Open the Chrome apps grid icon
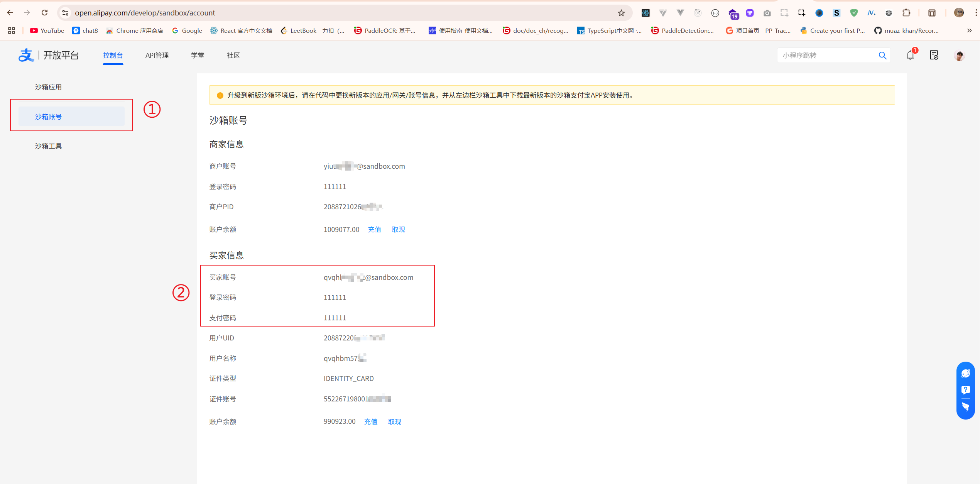 pyautogui.click(x=12, y=30)
